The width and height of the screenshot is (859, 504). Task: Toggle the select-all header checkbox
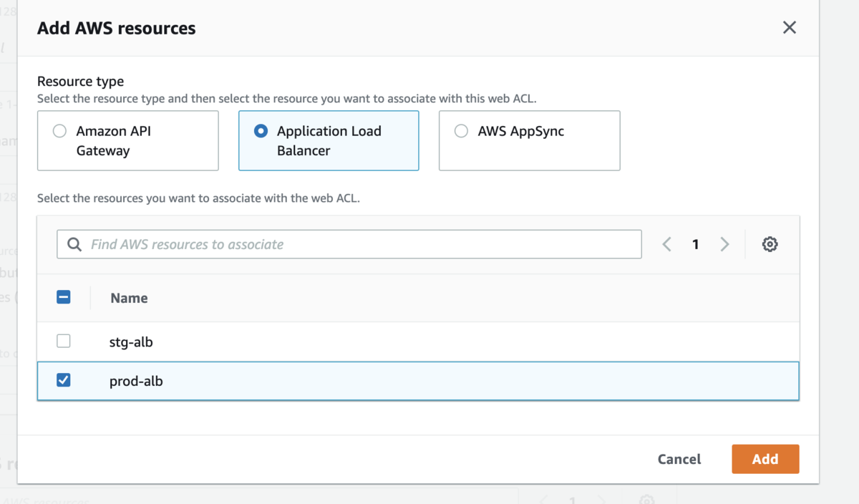coord(64,297)
